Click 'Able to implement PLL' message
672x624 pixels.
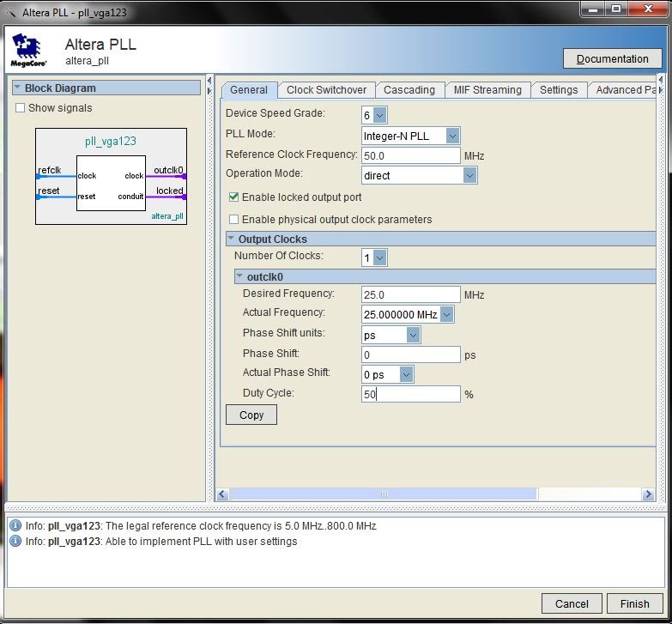click(x=161, y=542)
